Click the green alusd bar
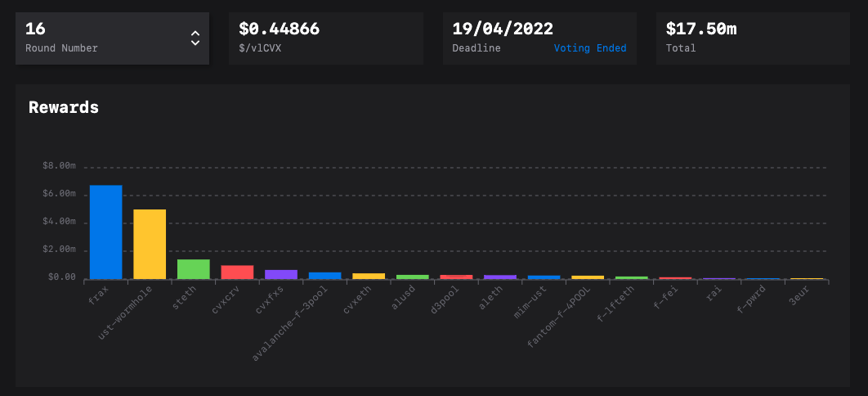The image size is (868, 396). pyautogui.click(x=413, y=277)
